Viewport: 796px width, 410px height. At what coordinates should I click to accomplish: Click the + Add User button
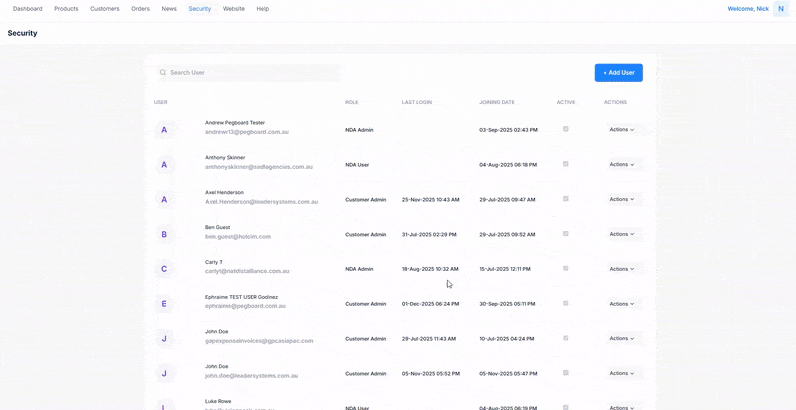(618, 73)
